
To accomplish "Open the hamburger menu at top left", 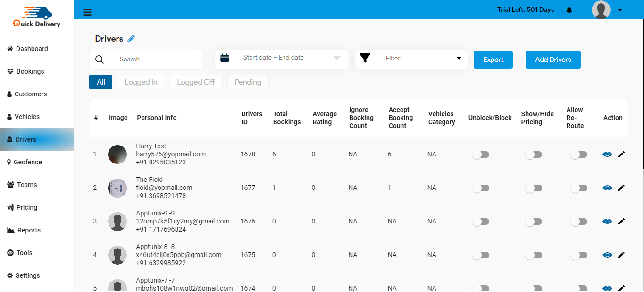I will click(87, 12).
